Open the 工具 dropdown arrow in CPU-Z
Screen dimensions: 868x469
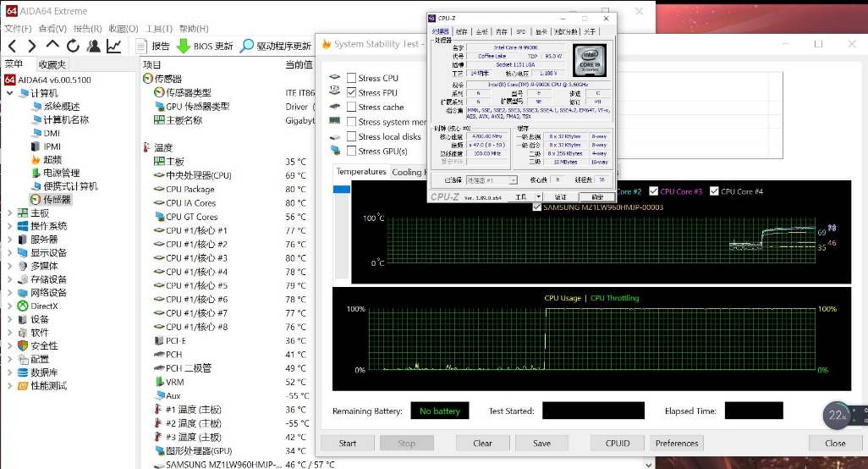click(538, 196)
